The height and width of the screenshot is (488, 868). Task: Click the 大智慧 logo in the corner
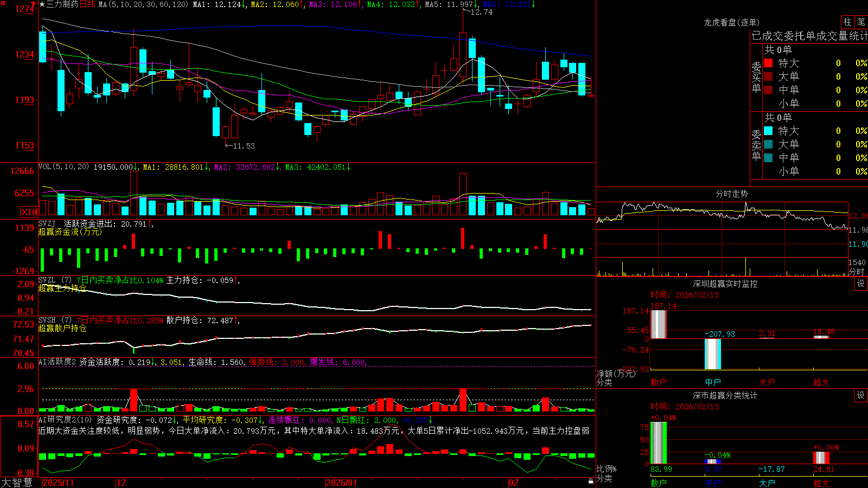click(17, 483)
